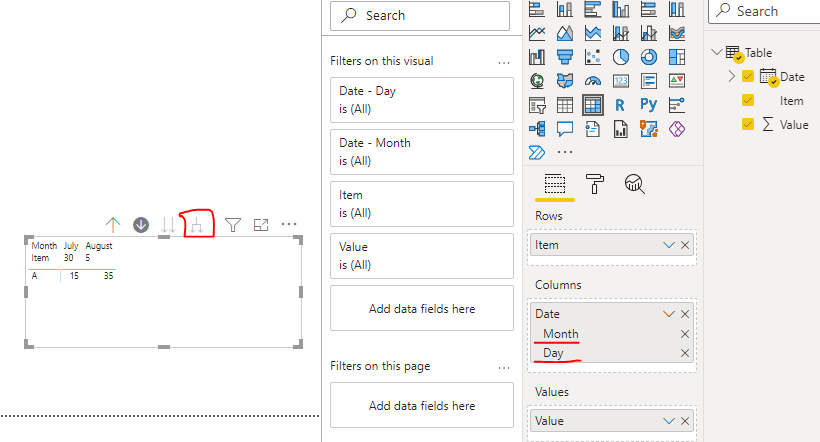Viewport: 820px width, 442px height.
Task: Choose the KPI visual
Action: click(677, 81)
